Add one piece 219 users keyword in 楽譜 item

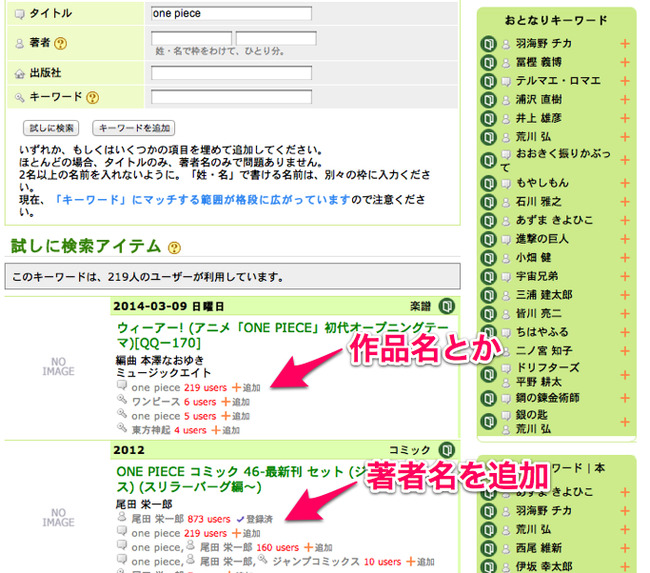point(246,388)
